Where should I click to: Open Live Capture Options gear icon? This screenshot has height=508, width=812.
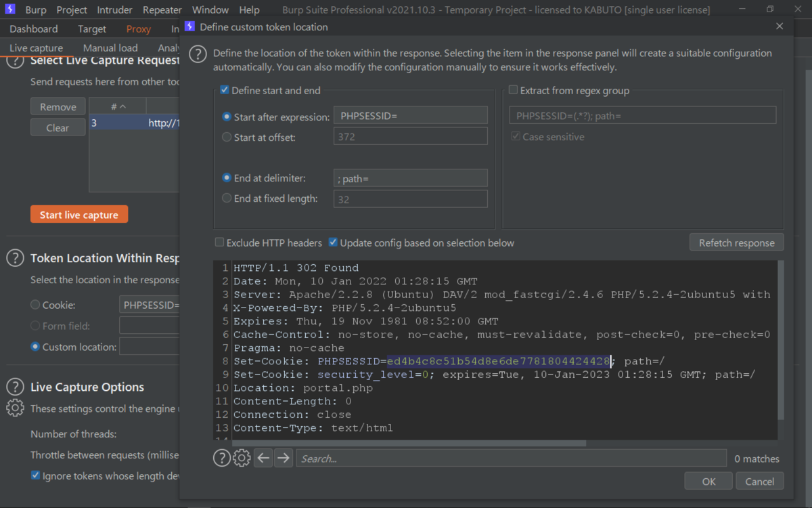click(x=15, y=408)
